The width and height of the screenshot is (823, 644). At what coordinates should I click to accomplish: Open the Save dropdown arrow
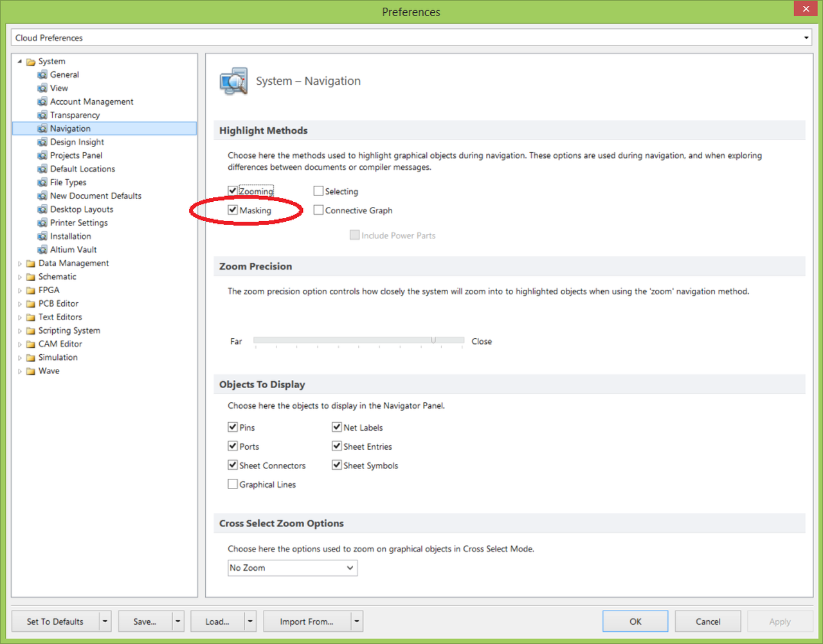[178, 622]
